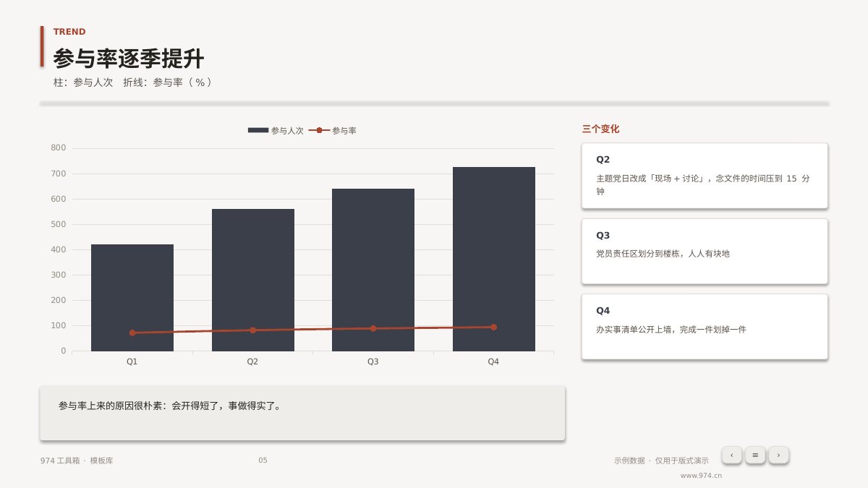Click the 400 axis value
The width and height of the screenshot is (868, 488).
point(59,249)
